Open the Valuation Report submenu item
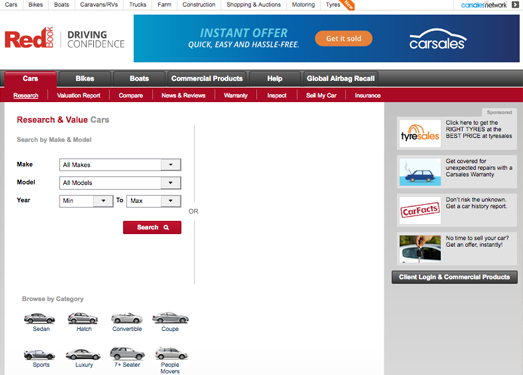523x375 pixels. (x=78, y=95)
